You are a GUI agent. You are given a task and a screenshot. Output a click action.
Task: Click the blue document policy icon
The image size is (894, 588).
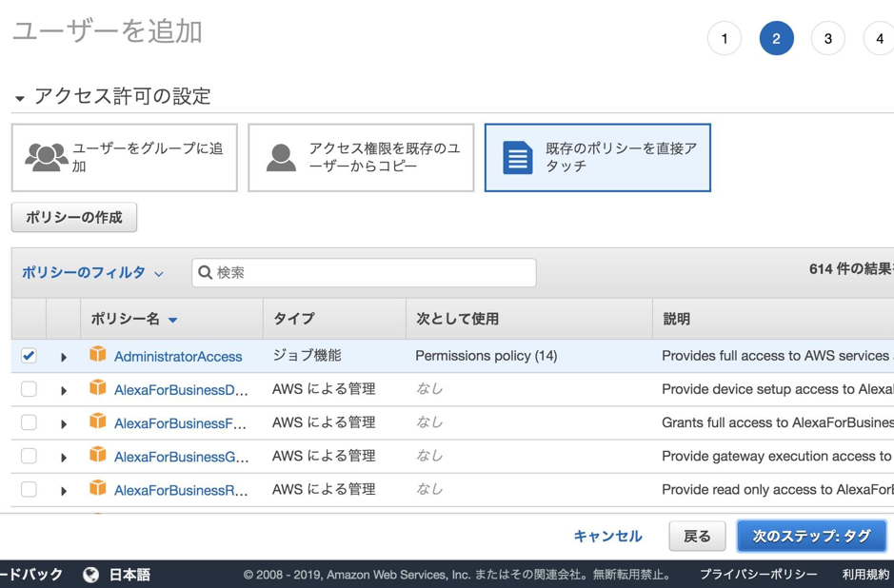tap(518, 158)
